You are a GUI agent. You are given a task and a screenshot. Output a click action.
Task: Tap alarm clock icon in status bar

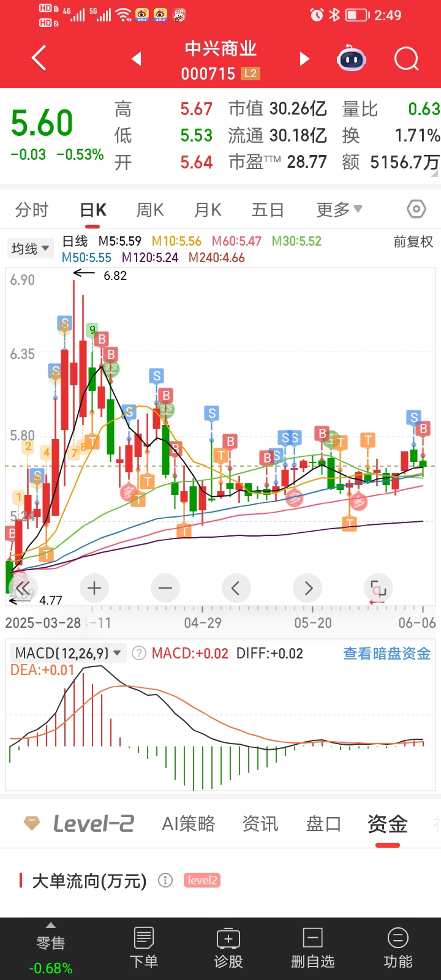(x=317, y=15)
